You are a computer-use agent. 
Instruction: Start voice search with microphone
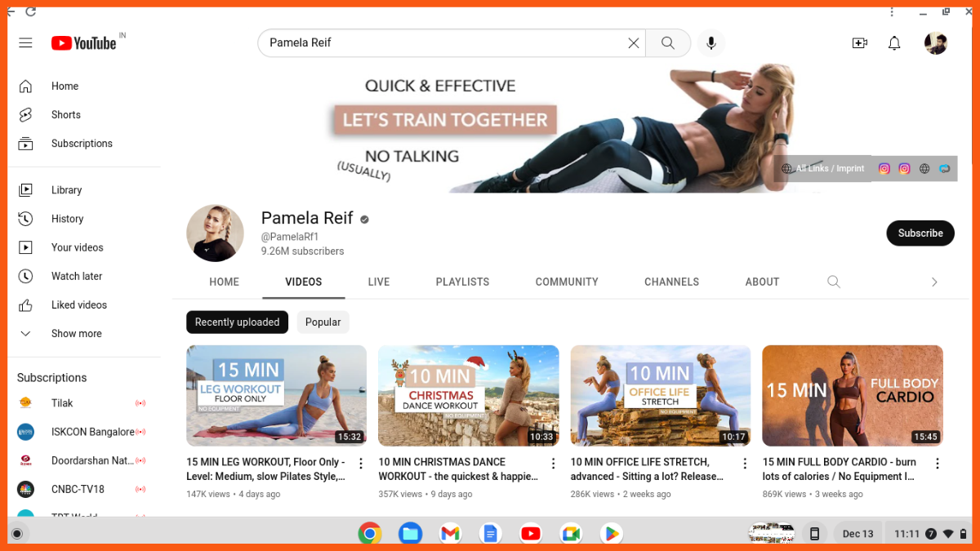(711, 43)
